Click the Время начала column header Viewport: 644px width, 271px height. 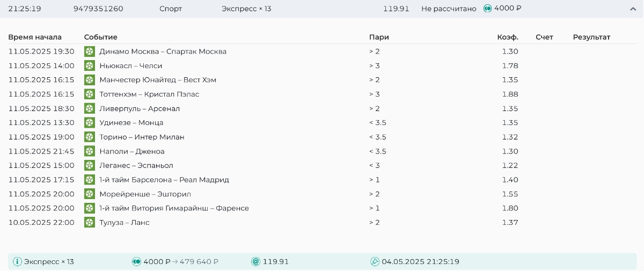click(x=35, y=37)
